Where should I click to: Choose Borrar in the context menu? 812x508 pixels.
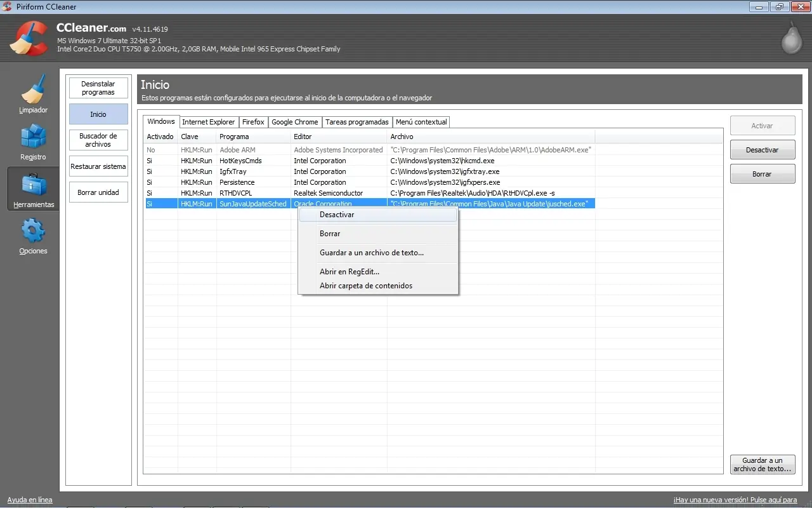tap(378, 234)
